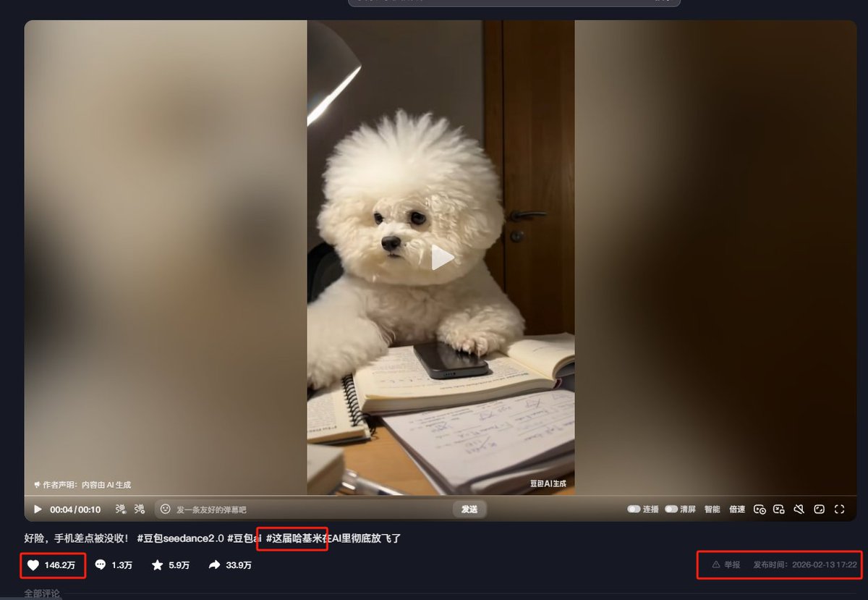868x600 pixels.
Task: Favorite the video with the star icon
Action: click(x=156, y=565)
